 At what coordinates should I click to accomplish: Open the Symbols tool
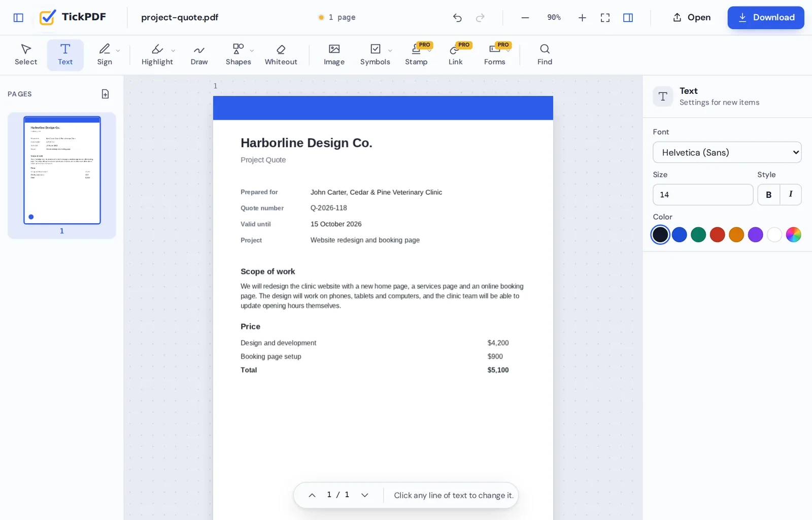(x=375, y=55)
